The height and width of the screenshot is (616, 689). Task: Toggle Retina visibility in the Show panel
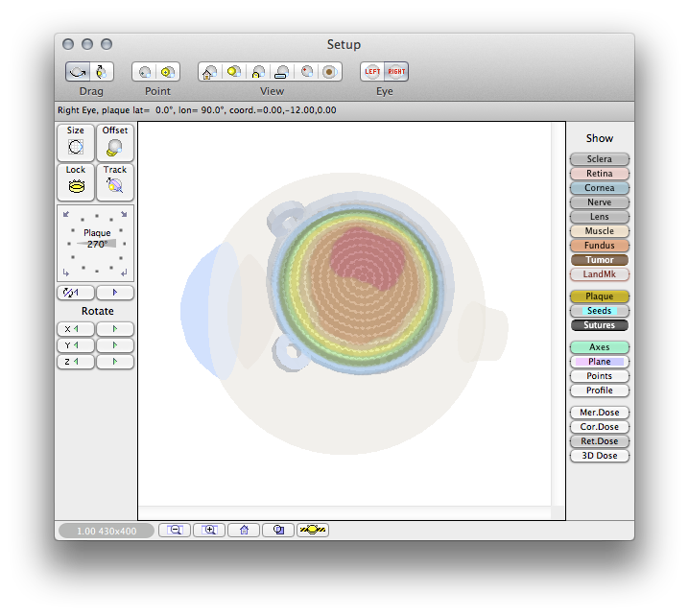(x=600, y=173)
